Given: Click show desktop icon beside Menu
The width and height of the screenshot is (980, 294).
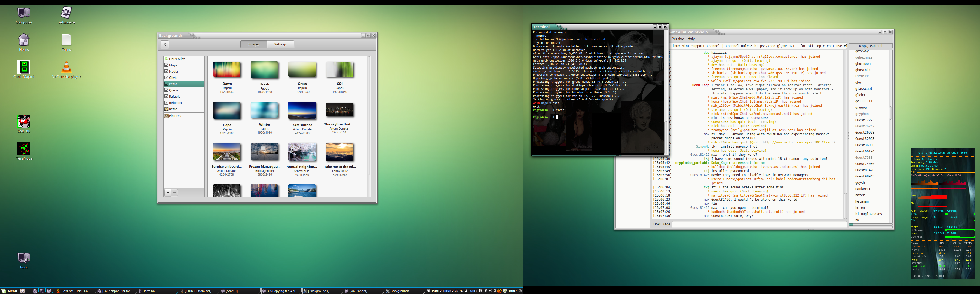Looking at the screenshot, I should point(22,291).
